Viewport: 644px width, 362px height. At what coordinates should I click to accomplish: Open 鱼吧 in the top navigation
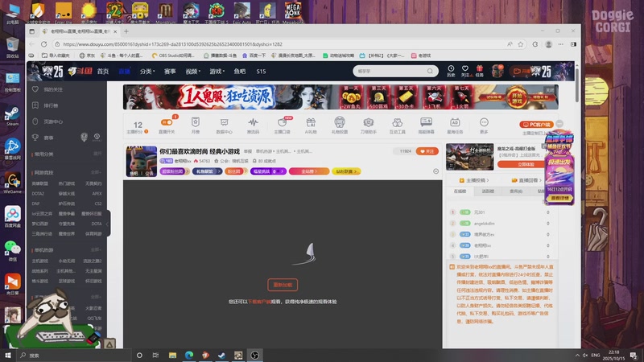240,71
